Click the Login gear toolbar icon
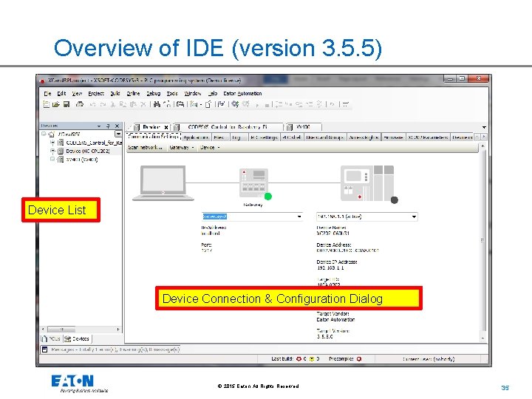Screen dimensions: 532x399 (235, 104)
